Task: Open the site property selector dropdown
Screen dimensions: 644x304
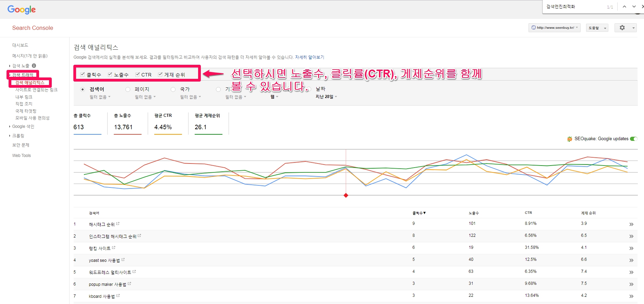Action: [x=554, y=28]
